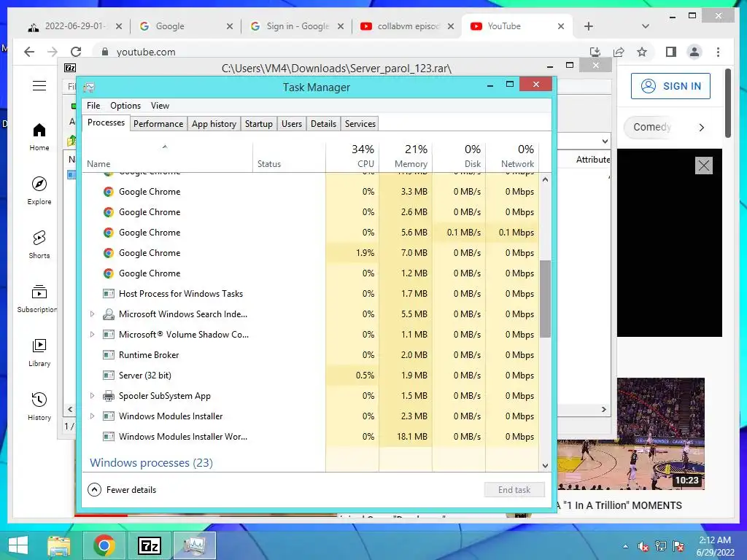This screenshot has height=560, width=747.
Task: Expand the Spooler SubSystem App process
Action: pos(93,396)
